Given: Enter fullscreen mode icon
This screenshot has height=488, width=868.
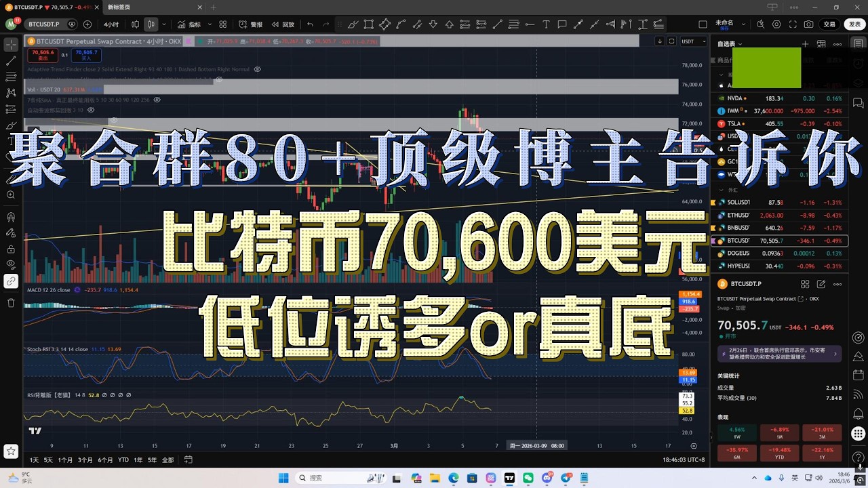Looking at the screenshot, I should pos(793,24).
